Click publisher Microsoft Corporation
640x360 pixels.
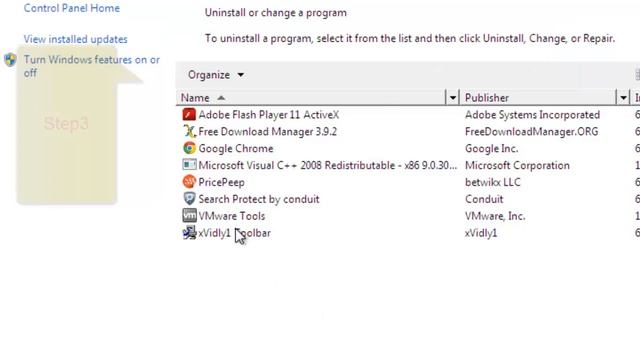(517, 165)
